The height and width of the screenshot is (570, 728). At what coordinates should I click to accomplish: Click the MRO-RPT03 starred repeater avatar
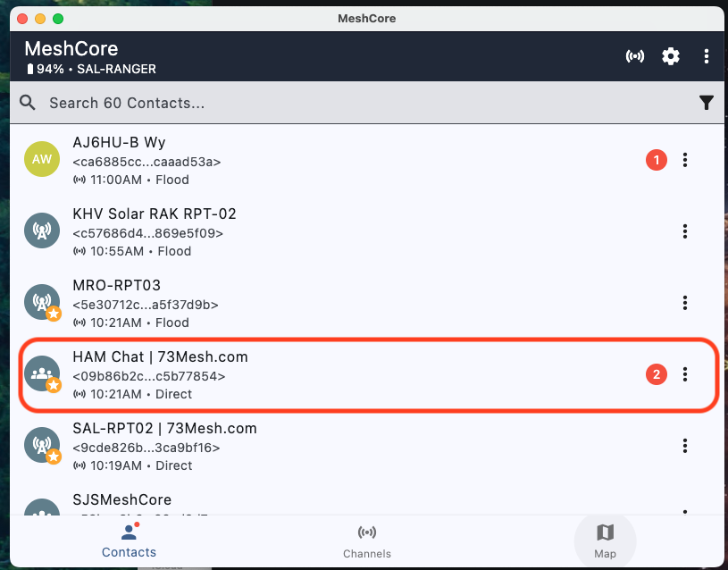[x=42, y=303]
